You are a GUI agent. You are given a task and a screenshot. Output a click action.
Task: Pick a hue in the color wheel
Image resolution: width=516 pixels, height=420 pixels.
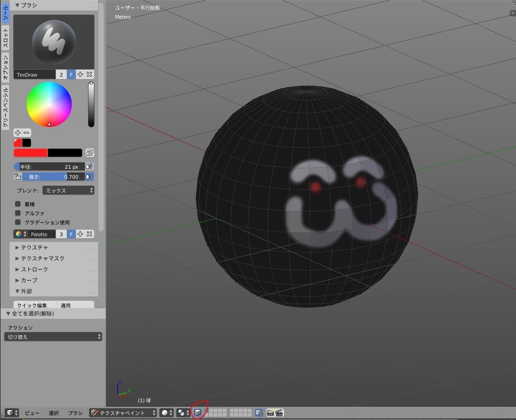tap(49, 104)
